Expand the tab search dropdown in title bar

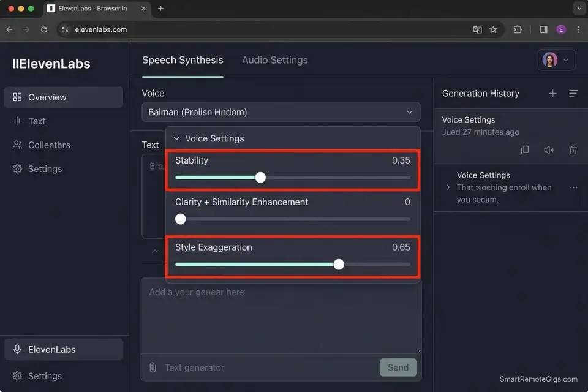pos(579,8)
